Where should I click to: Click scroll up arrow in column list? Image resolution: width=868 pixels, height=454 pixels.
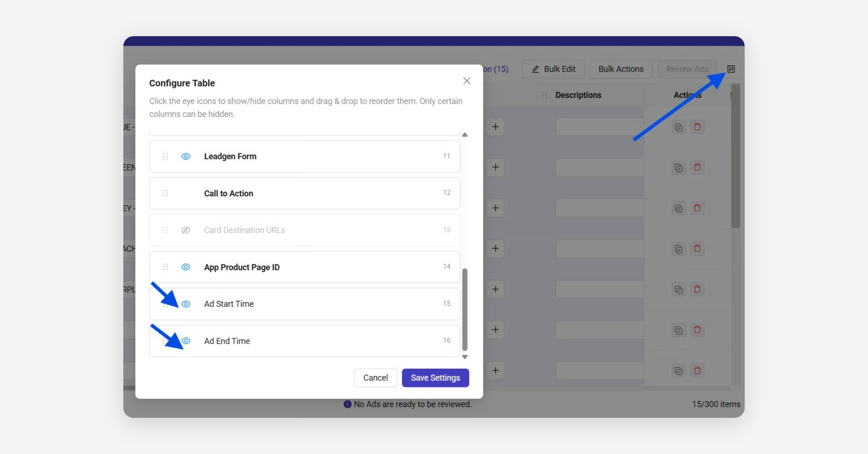coord(465,135)
